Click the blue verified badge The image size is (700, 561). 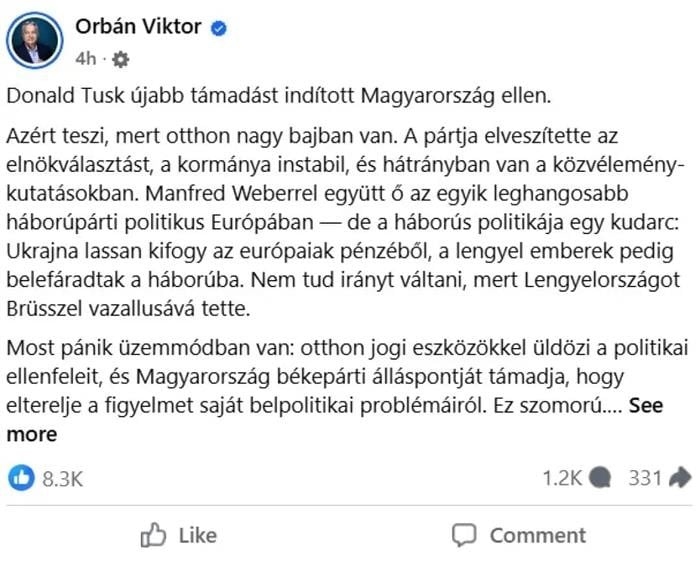(x=219, y=29)
